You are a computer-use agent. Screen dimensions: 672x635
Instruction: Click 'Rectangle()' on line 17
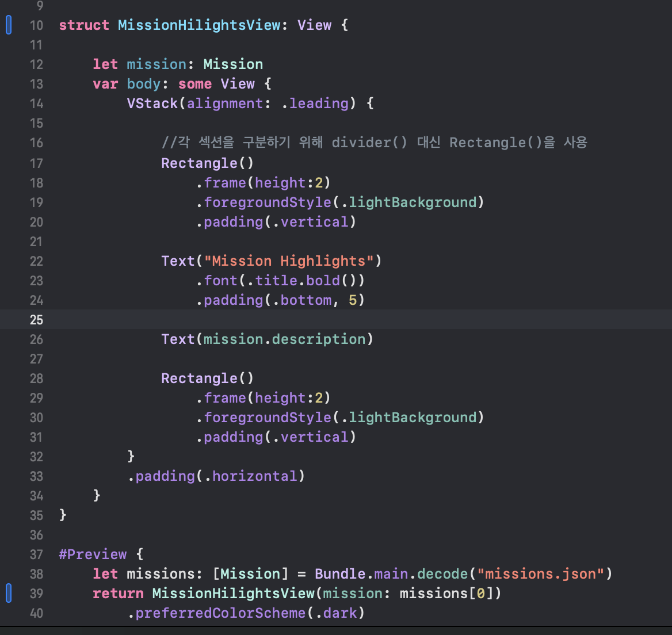[208, 163]
